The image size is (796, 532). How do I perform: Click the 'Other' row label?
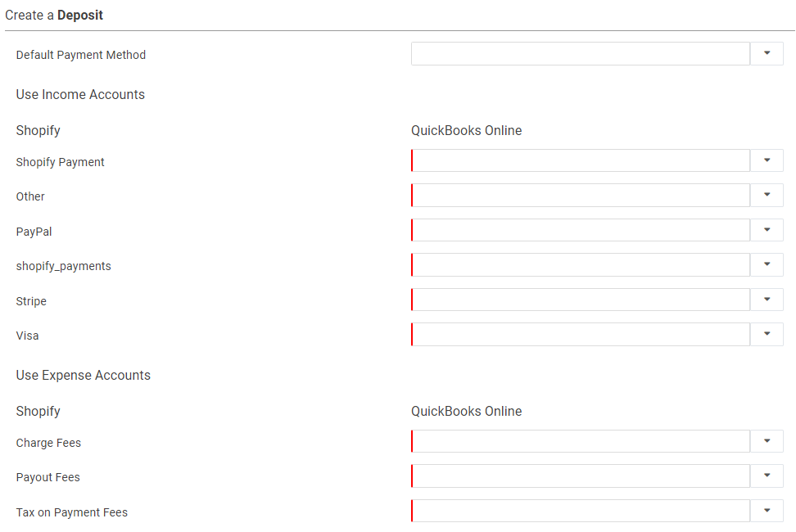pos(30,196)
